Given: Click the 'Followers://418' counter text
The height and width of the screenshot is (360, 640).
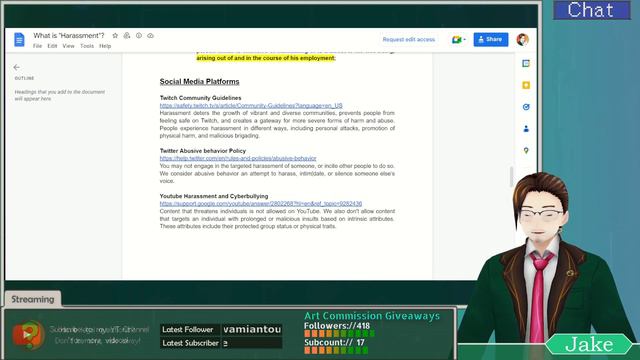Looking at the screenshot, I should pyautogui.click(x=337, y=326).
